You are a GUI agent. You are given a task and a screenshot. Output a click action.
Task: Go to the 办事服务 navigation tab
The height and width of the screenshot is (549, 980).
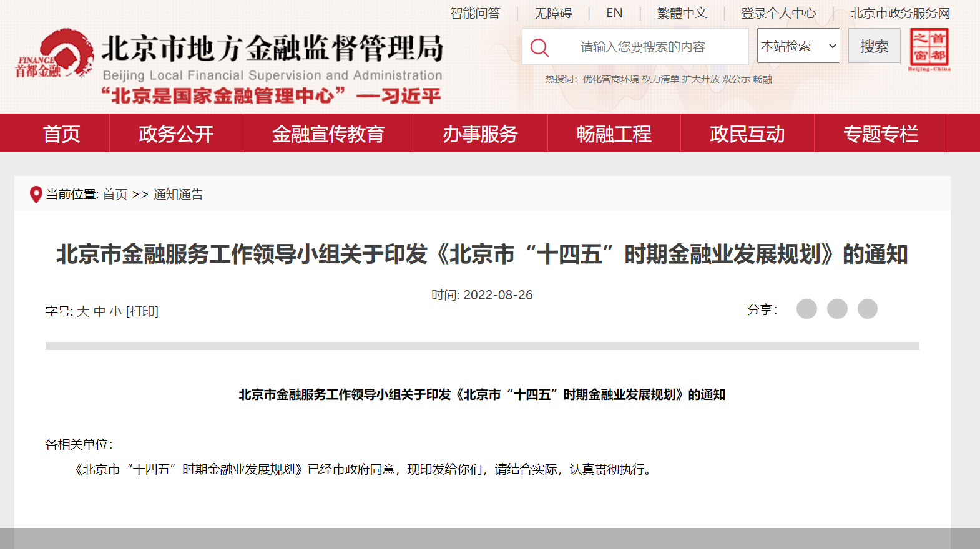480,134
